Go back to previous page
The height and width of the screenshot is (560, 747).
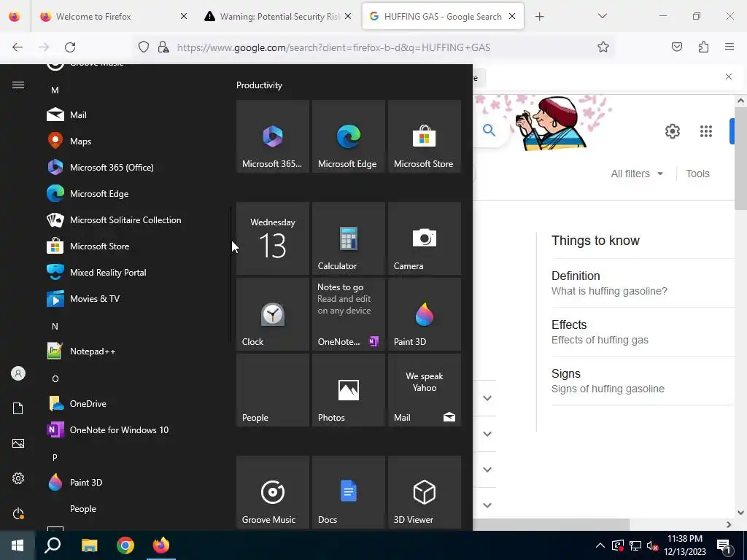18,47
